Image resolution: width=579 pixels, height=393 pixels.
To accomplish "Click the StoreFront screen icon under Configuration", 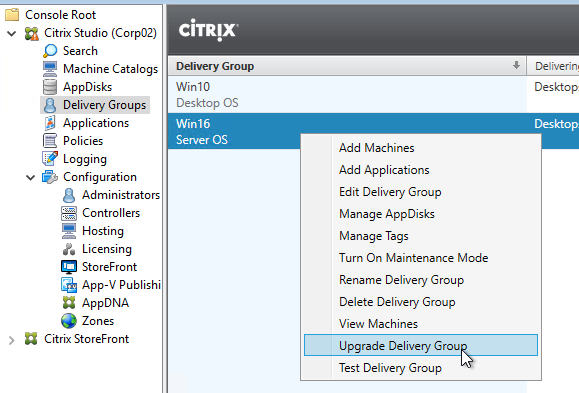I will (x=69, y=267).
